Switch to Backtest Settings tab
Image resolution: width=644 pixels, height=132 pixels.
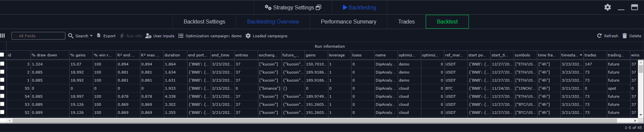[x=204, y=21]
